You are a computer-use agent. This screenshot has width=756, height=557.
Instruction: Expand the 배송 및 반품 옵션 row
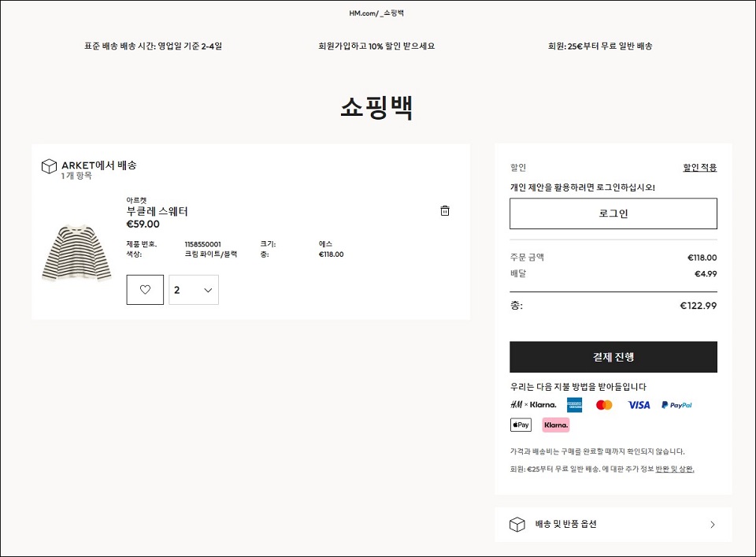click(613, 524)
